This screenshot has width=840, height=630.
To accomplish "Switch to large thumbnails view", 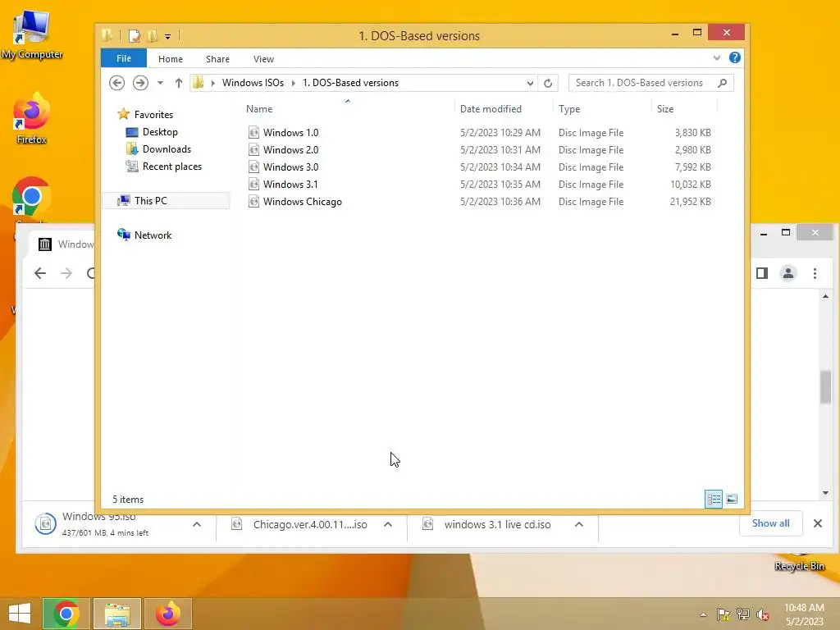I will click(732, 500).
